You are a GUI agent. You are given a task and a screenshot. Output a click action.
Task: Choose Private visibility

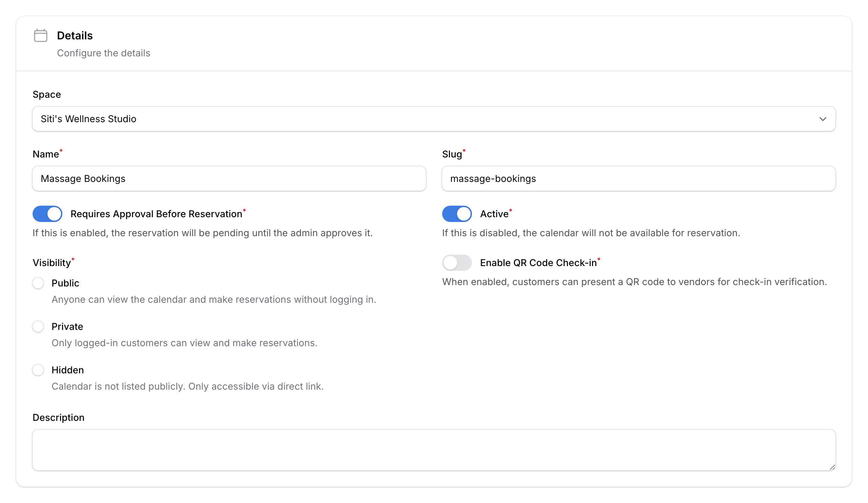[38, 326]
